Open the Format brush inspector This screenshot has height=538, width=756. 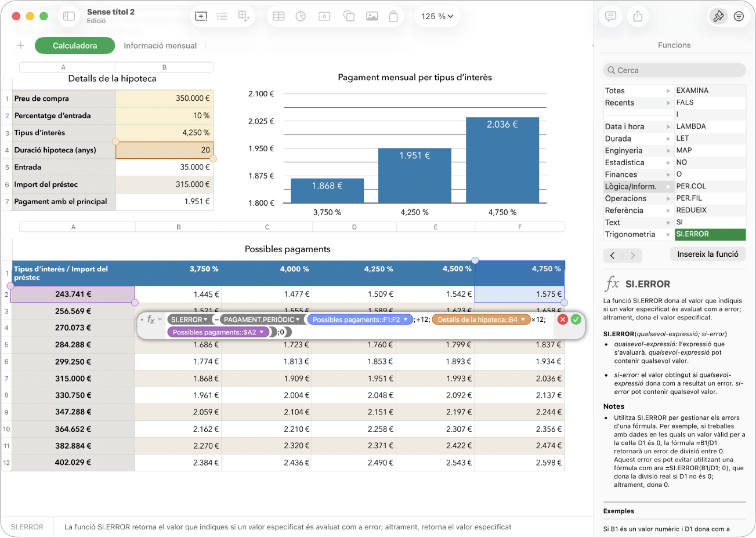coord(718,16)
